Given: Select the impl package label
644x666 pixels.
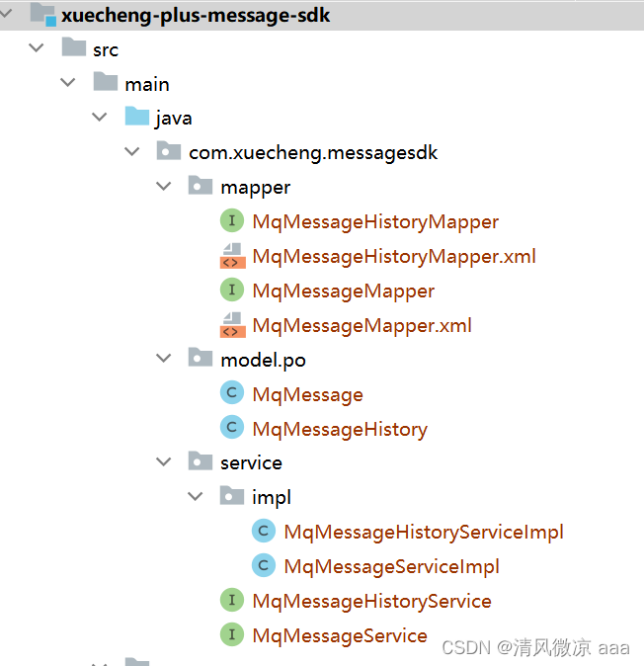Looking at the screenshot, I should click(x=272, y=498).
